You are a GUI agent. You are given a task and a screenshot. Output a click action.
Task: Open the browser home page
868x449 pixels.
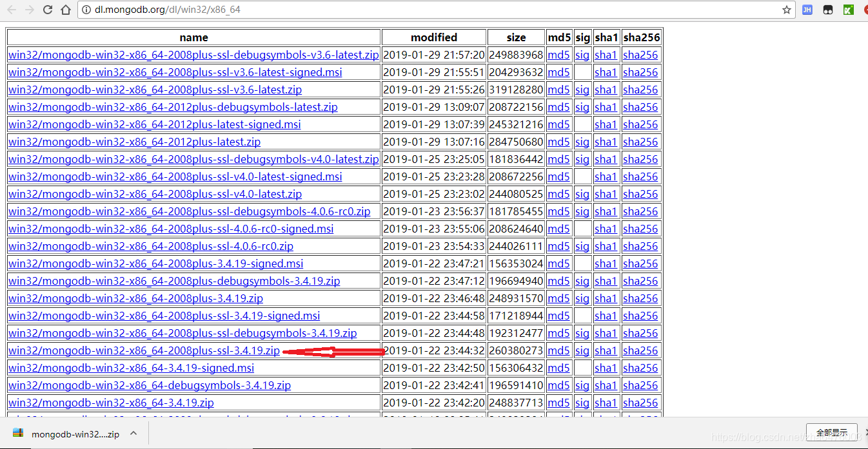65,10
